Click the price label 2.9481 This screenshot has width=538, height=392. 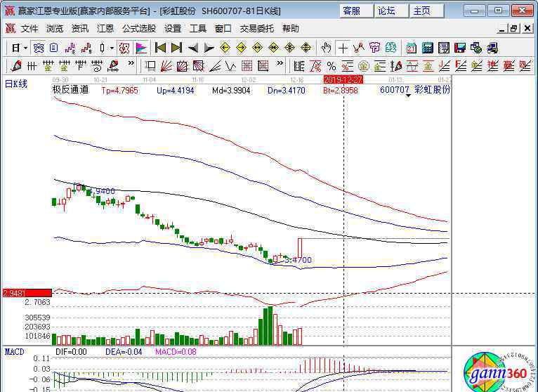(x=27, y=293)
